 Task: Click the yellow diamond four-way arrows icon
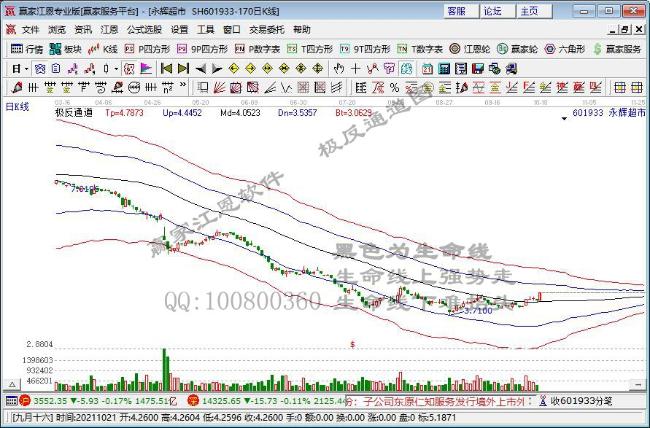pyautogui.click(x=318, y=68)
